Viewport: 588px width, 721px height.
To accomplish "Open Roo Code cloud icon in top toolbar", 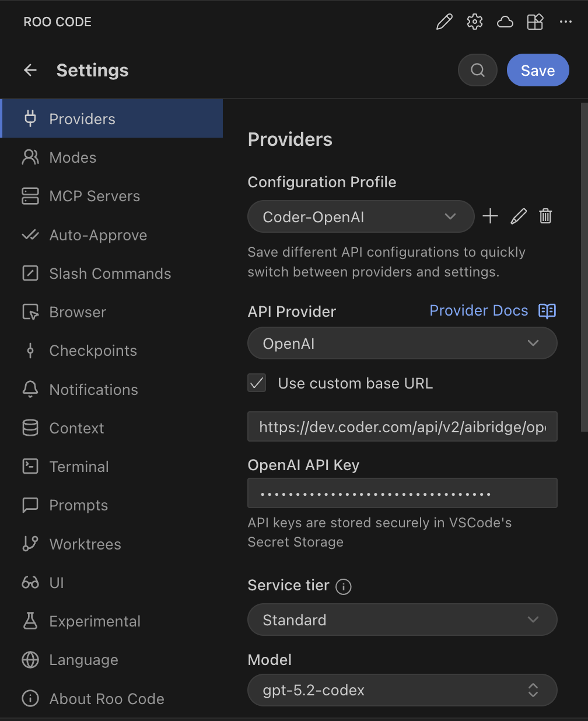I will pyautogui.click(x=505, y=22).
